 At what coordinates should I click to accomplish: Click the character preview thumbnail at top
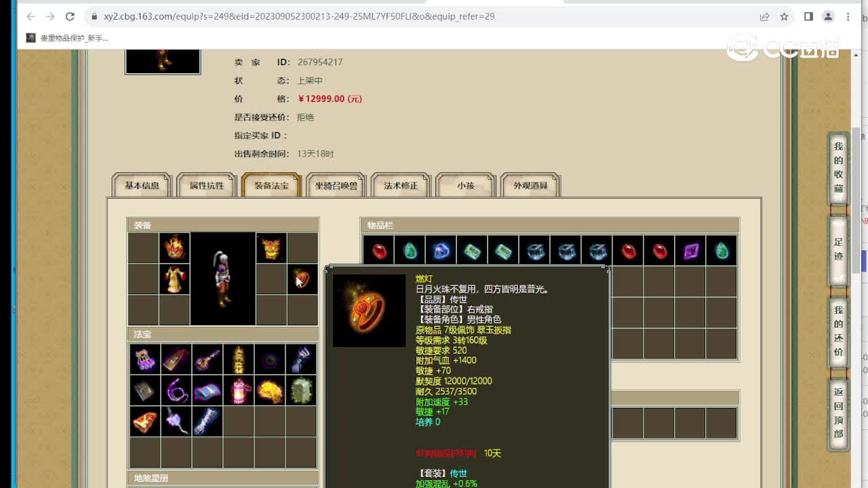pos(163,61)
